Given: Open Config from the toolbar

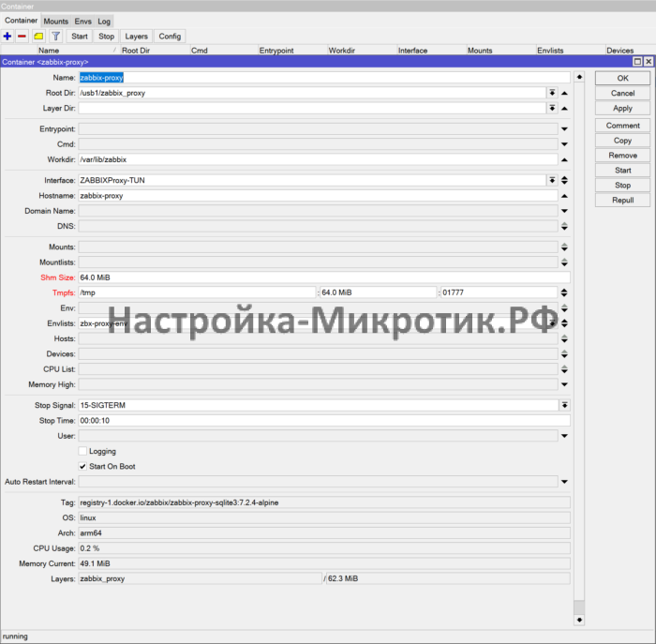Looking at the screenshot, I should click(170, 37).
